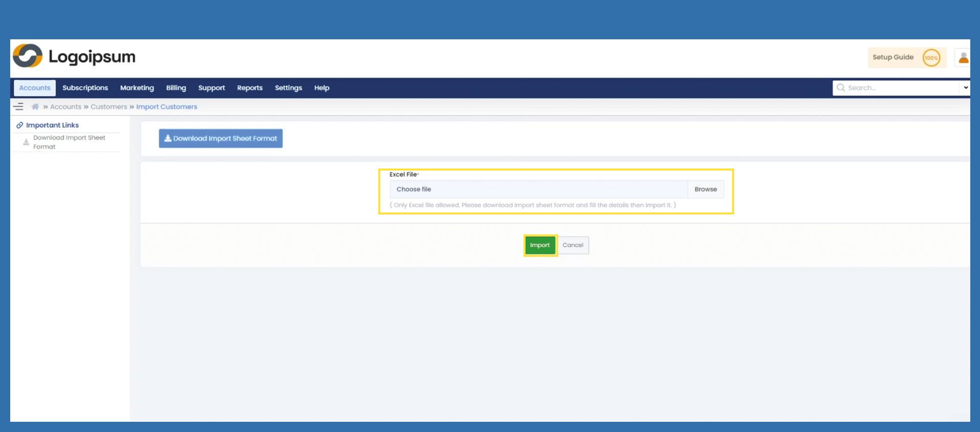The width and height of the screenshot is (980, 432).
Task: Click the Download Import Sheet Format button
Action: [x=220, y=138]
